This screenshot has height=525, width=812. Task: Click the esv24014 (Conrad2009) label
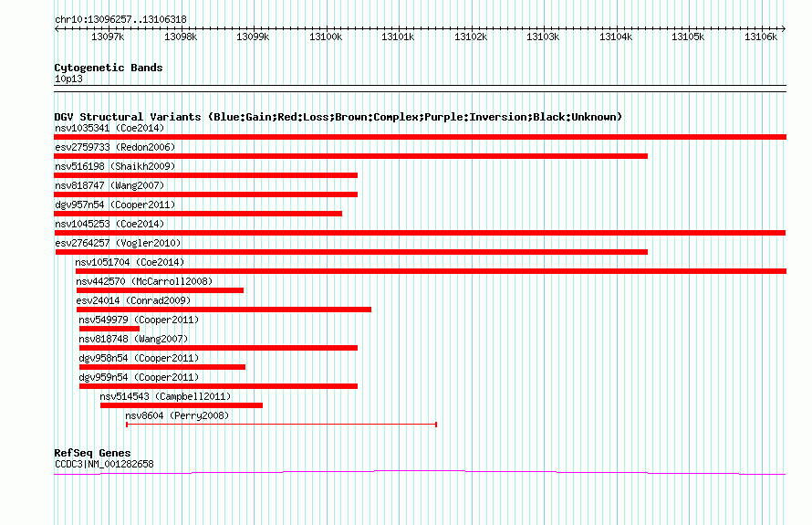[x=133, y=300]
